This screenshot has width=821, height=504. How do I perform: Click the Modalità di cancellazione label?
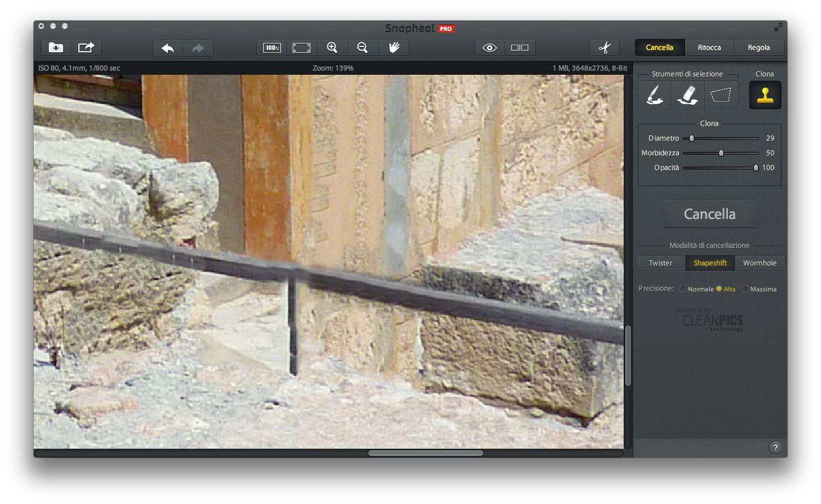tap(710, 246)
